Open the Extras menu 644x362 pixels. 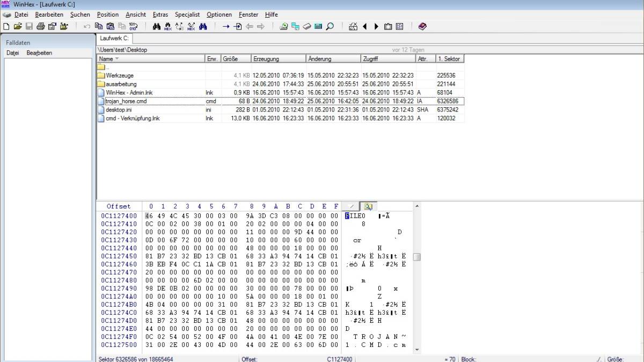[x=160, y=14]
